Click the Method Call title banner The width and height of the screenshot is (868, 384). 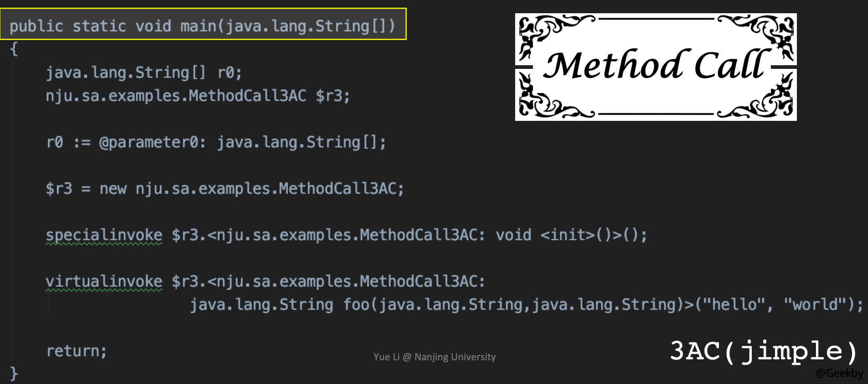(x=656, y=67)
